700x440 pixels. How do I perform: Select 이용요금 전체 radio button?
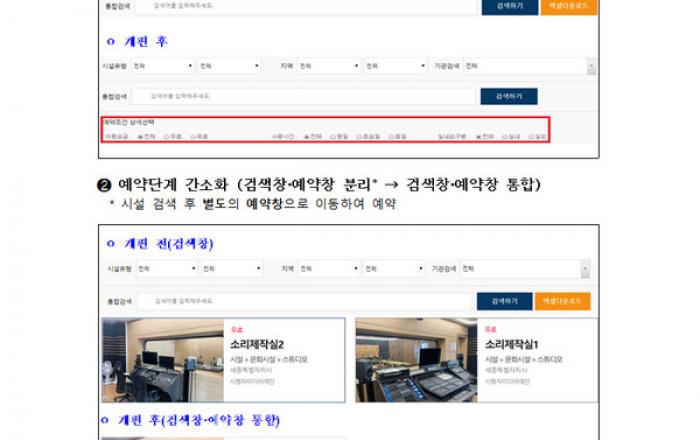point(140,137)
